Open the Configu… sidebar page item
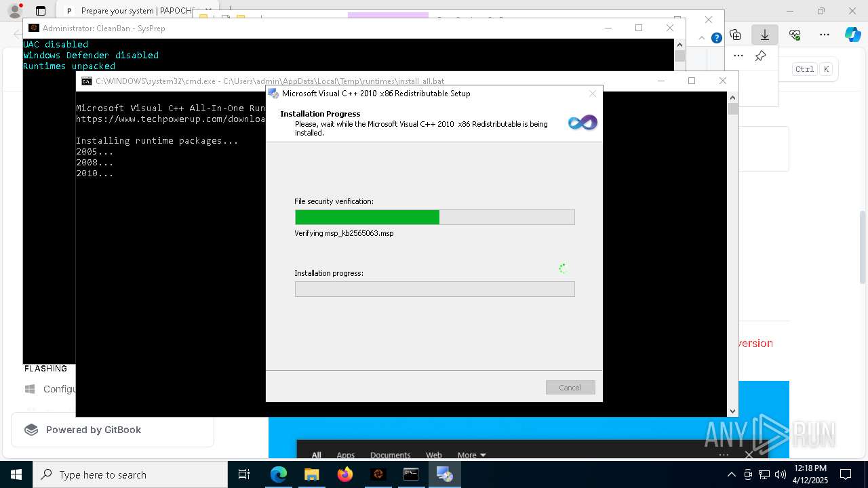Image resolution: width=868 pixels, height=488 pixels. [x=50, y=389]
